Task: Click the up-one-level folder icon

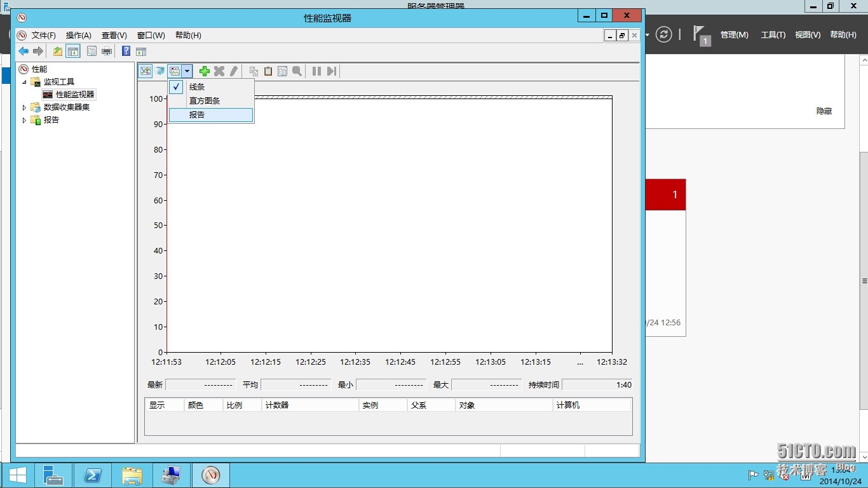Action: 58,51
